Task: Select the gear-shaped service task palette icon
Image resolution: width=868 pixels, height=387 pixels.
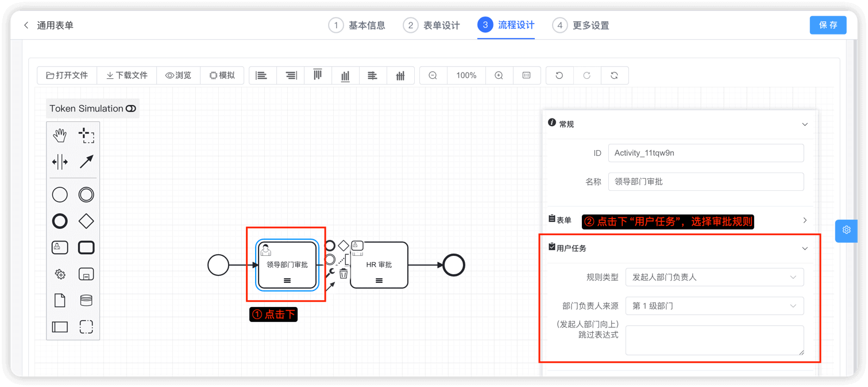Action: click(59, 274)
